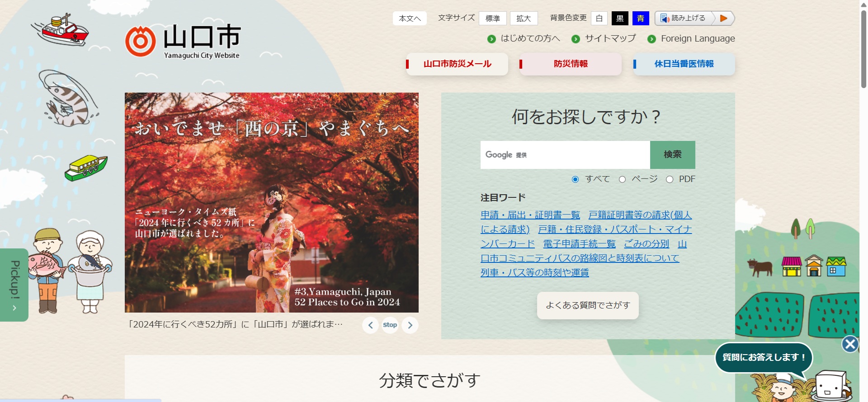
Task: Go to previous slide arrow
Action: click(x=370, y=325)
